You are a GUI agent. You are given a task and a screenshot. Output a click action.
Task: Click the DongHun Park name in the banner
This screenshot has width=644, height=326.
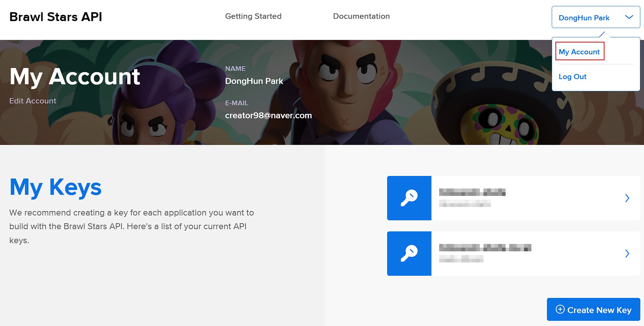[254, 81]
